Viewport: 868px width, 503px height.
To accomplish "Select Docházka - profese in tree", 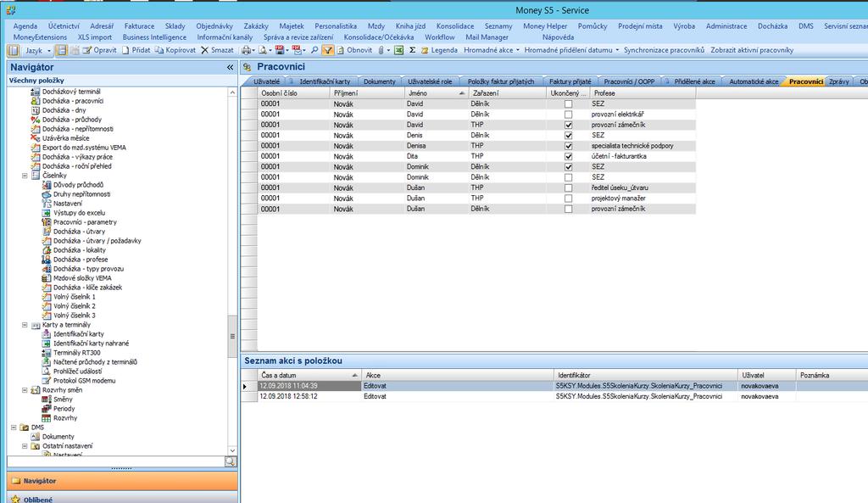I will [81, 260].
